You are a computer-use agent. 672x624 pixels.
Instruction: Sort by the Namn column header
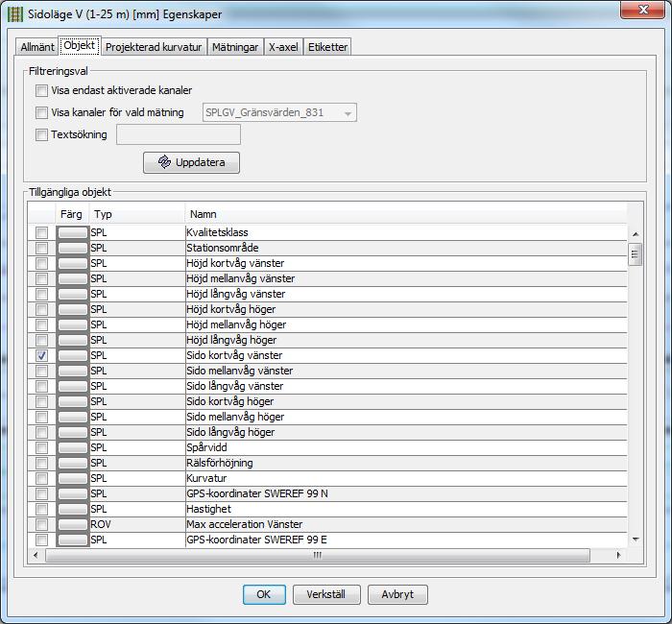coord(406,214)
